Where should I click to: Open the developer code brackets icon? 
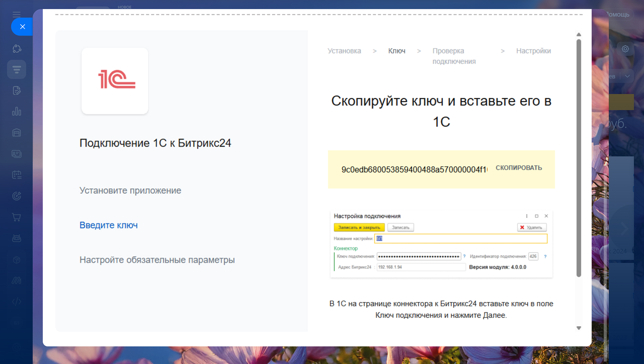pos(17,302)
